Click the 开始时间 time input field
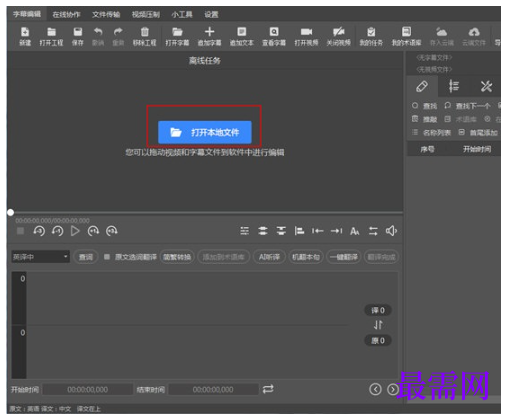The width and height of the screenshot is (508, 417). pyautogui.click(x=88, y=389)
